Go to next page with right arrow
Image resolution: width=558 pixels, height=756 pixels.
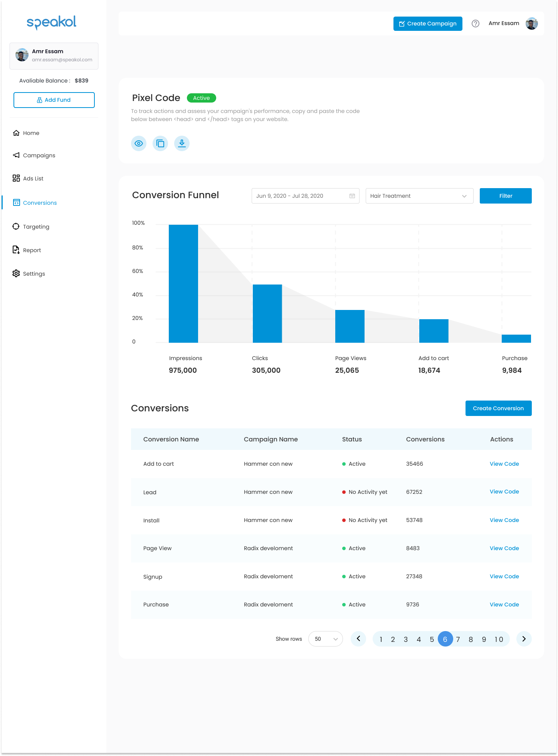click(x=524, y=639)
